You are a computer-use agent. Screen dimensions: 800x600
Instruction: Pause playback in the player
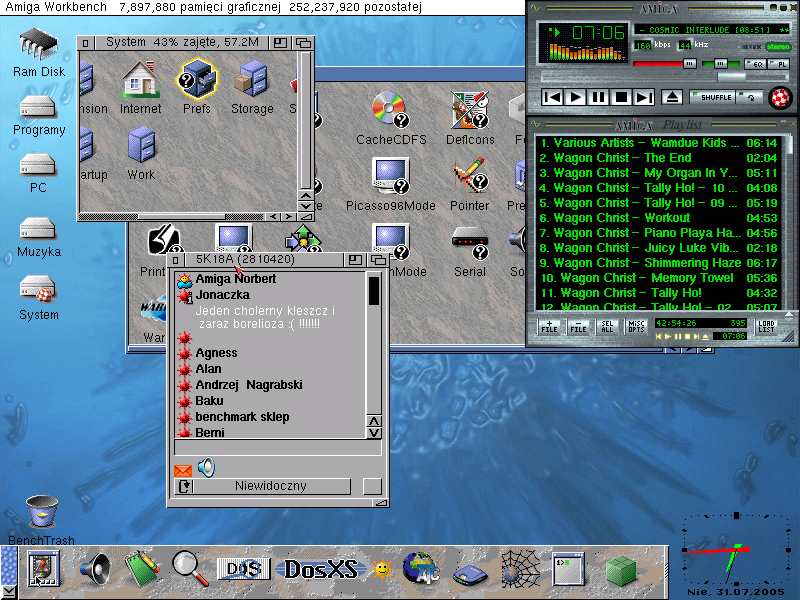pos(598,97)
